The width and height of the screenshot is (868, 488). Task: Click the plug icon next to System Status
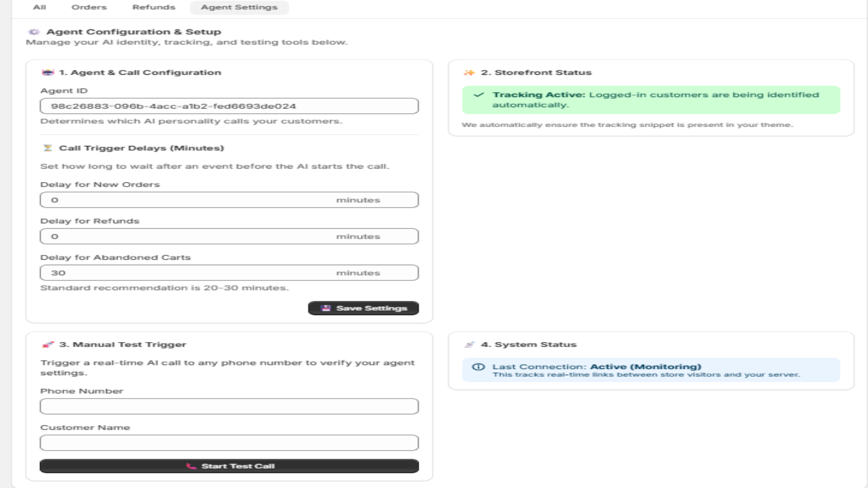[x=469, y=345]
